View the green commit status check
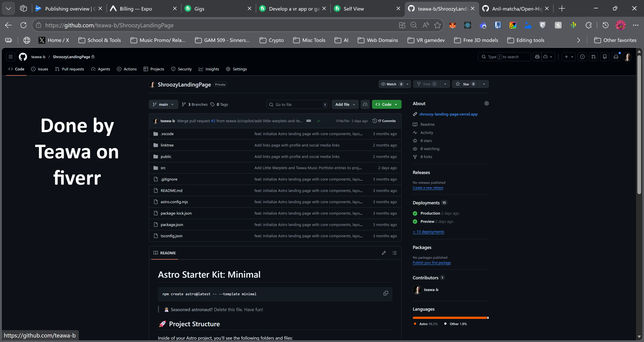The image size is (644, 342). click(318, 121)
